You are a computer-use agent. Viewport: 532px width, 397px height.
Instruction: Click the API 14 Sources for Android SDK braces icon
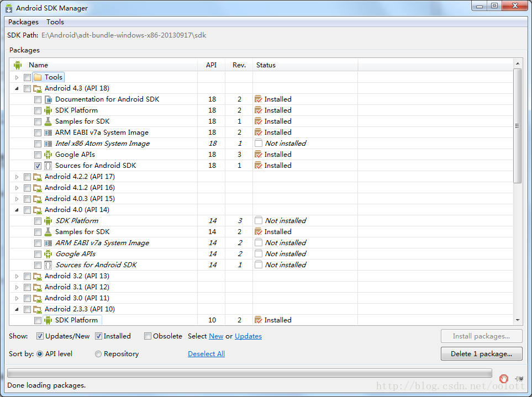coord(48,265)
